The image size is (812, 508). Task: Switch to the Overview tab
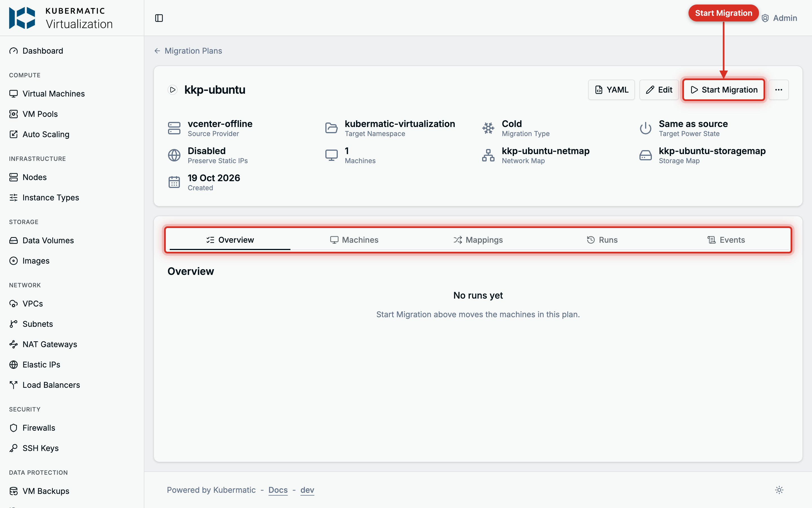click(x=230, y=240)
